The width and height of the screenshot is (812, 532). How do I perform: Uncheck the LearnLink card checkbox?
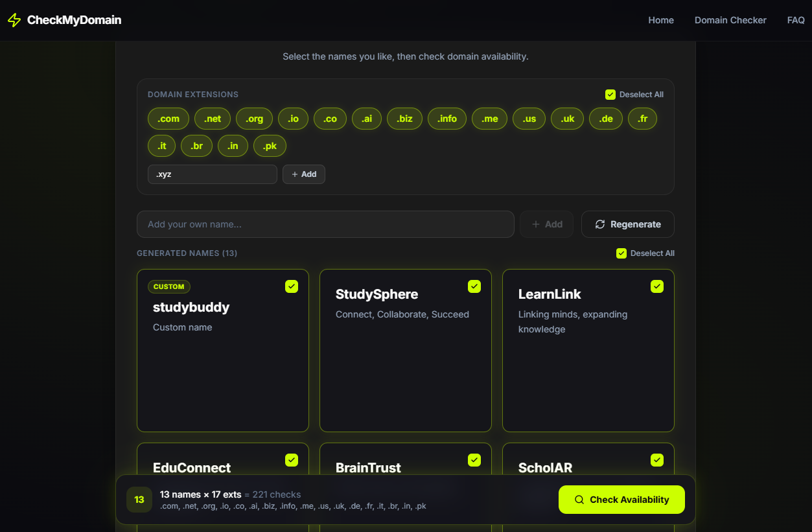657,286
